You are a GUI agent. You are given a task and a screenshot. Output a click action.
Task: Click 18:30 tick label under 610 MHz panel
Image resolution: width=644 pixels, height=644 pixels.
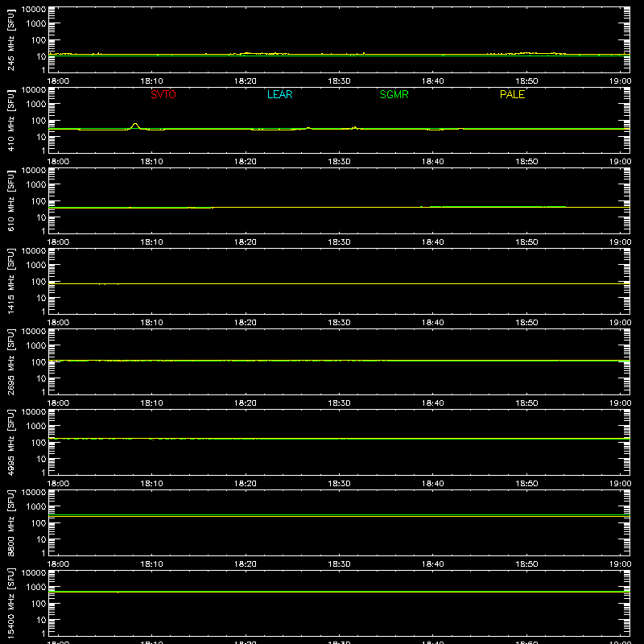click(x=339, y=242)
